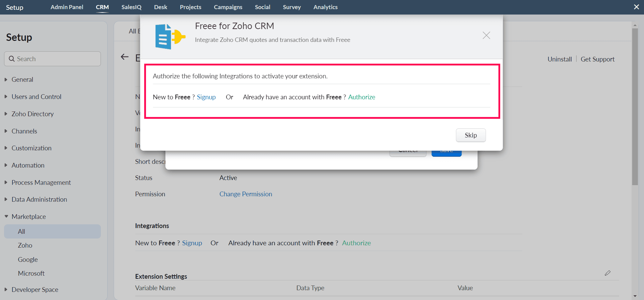The height and width of the screenshot is (300, 644).
Task: Open the Desk tab
Action: 161,7
